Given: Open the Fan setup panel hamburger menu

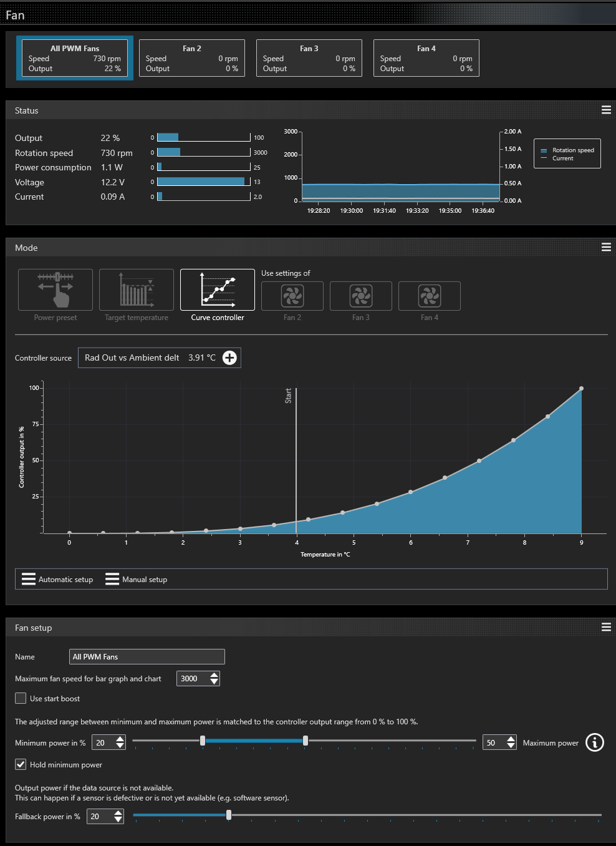Looking at the screenshot, I should tap(606, 627).
